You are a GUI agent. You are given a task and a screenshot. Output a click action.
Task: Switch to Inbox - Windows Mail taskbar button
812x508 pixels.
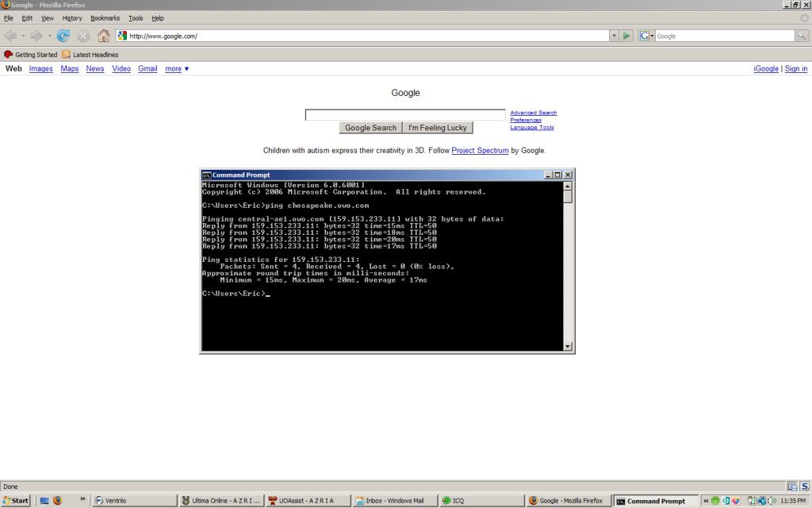coord(395,501)
